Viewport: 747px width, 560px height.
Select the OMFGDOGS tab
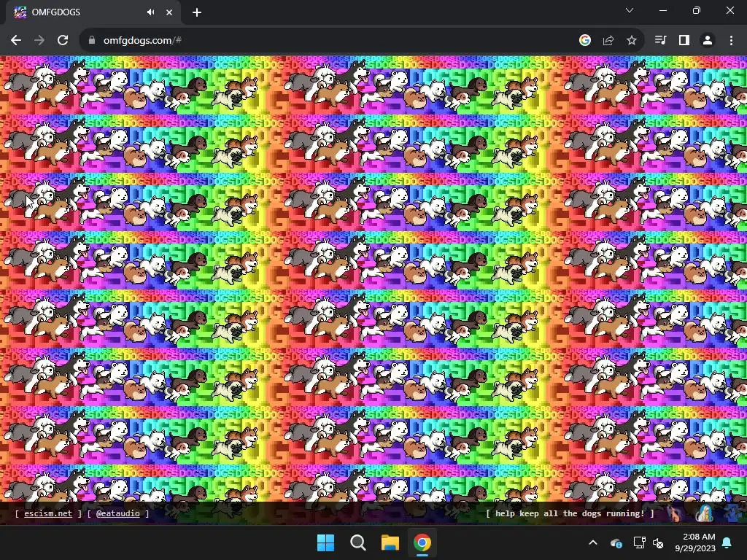93,12
